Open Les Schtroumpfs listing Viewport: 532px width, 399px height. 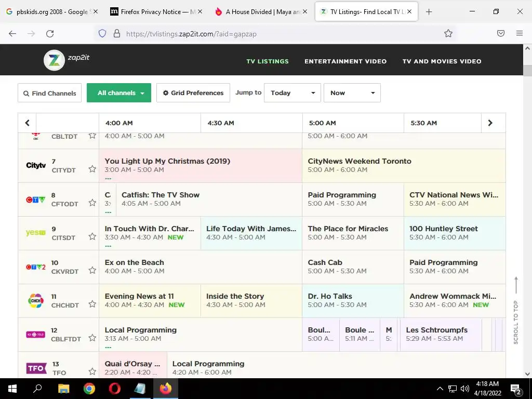pyautogui.click(x=441, y=335)
